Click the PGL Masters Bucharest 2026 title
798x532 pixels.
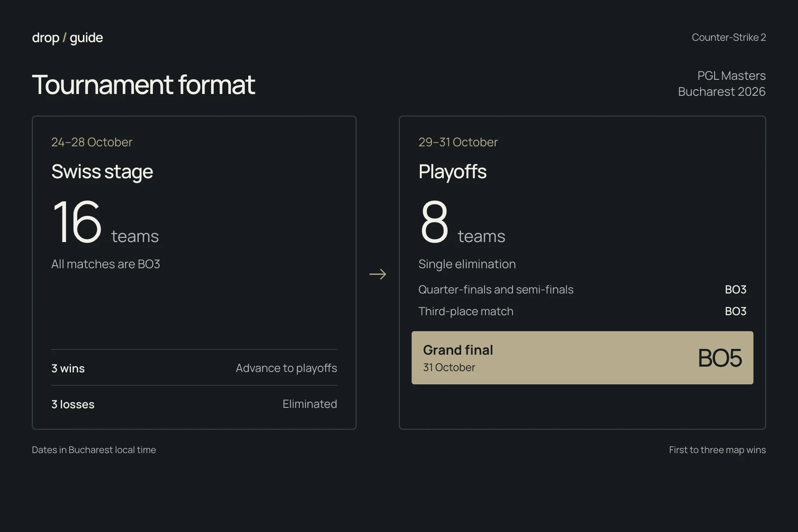(x=722, y=83)
